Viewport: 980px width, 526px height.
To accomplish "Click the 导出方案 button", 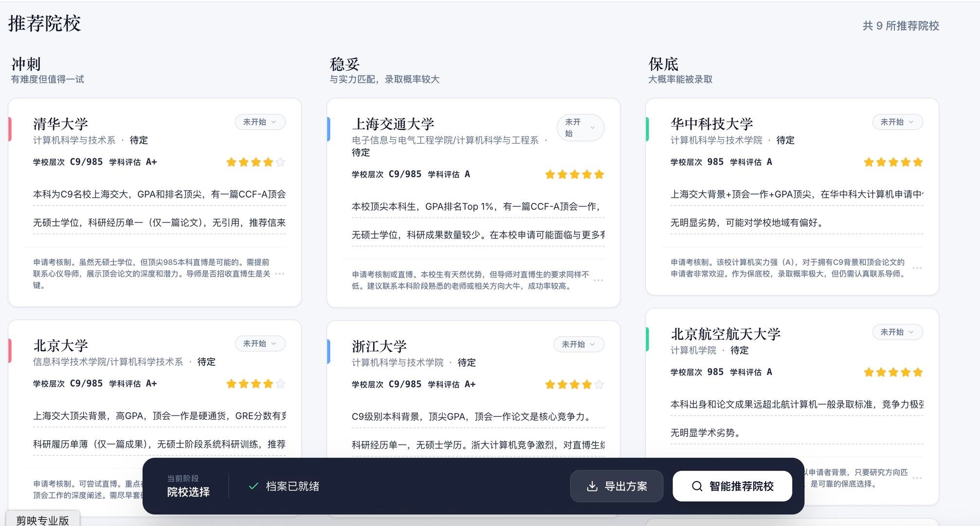I will (617, 486).
